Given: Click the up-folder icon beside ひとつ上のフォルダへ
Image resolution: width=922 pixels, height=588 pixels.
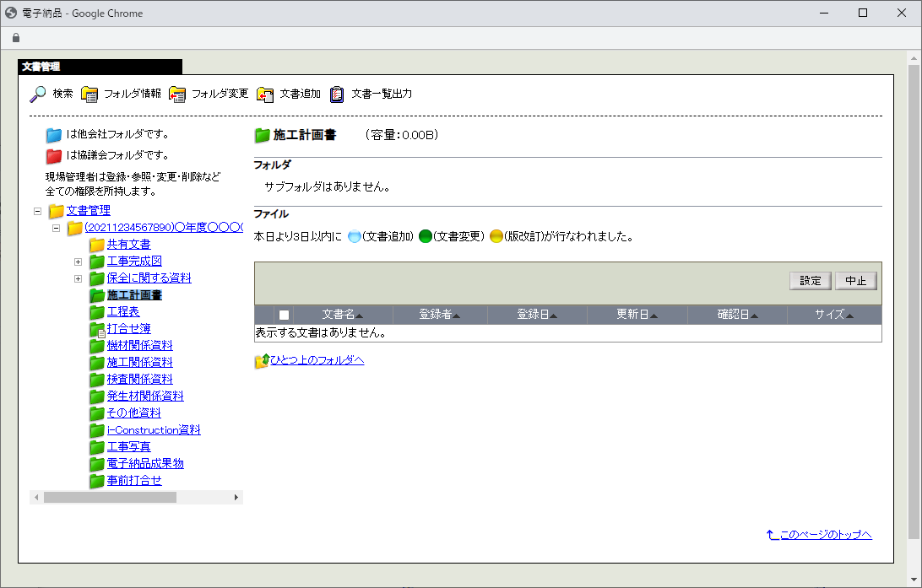Looking at the screenshot, I should [262, 361].
